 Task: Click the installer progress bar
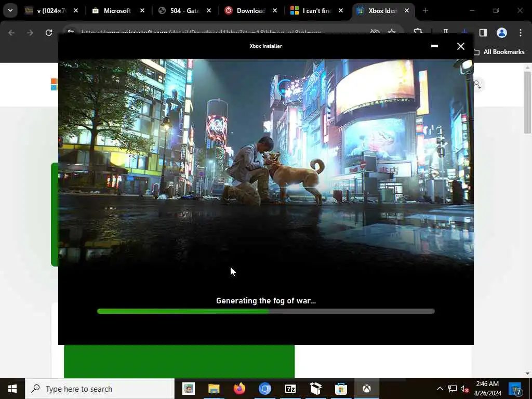pyautogui.click(x=265, y=311)
